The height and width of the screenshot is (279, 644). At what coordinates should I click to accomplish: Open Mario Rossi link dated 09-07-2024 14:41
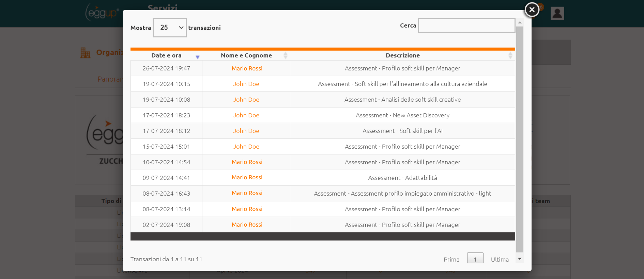coord(247,177)
